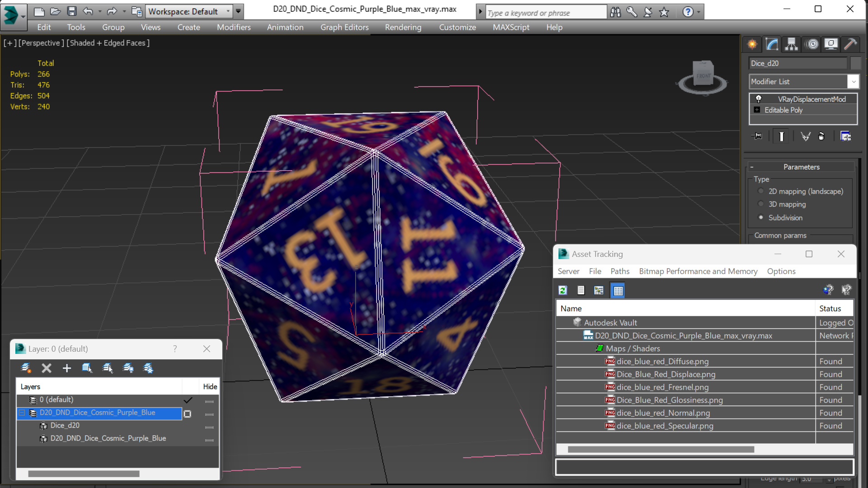Click the VRayDisplacementMod lightbulb icon

point(759,99)
